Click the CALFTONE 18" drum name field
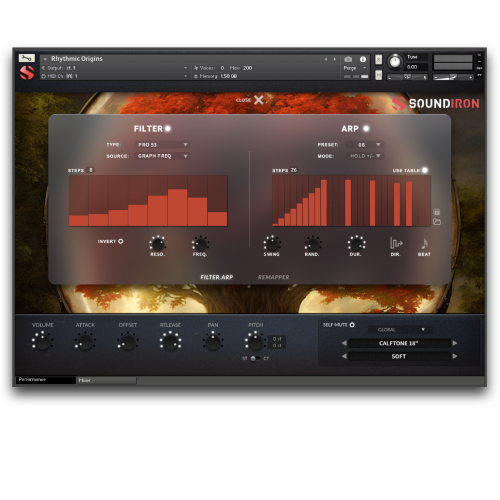 coord(399,343)
